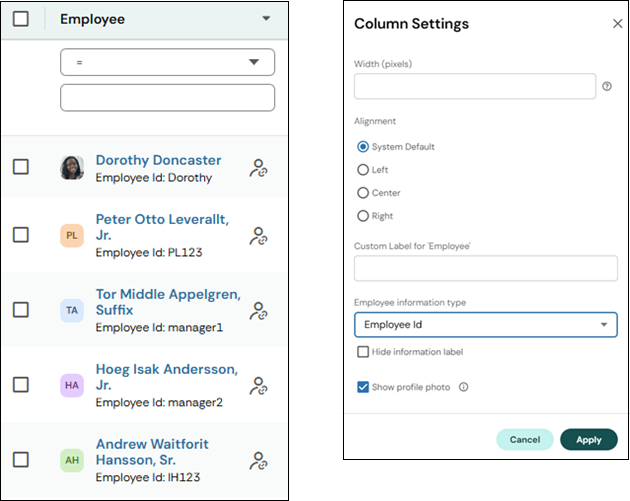Viewport: 630px width, 501px height.
Task: Click the person-link icon beside Peter Otto Leverallt
Action: [258, 236]
